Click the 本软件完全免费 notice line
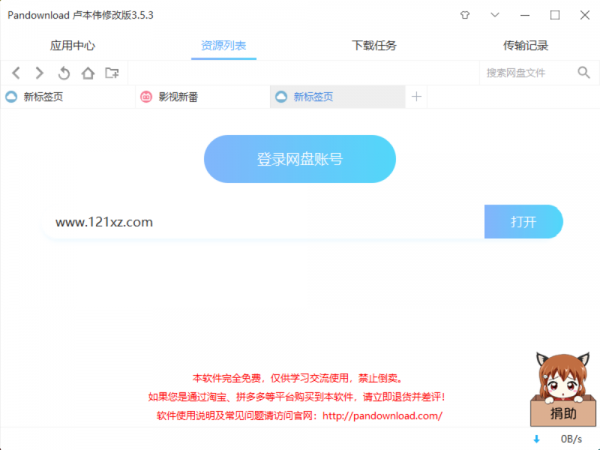The width and height of the screenshot is (600, 450). click(x=298, y=378)
